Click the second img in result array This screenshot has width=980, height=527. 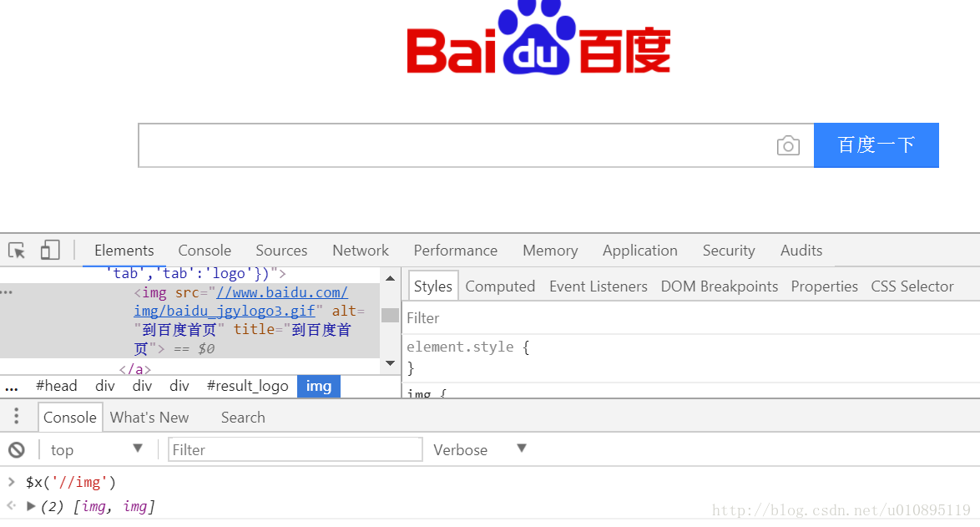(135, 506)
